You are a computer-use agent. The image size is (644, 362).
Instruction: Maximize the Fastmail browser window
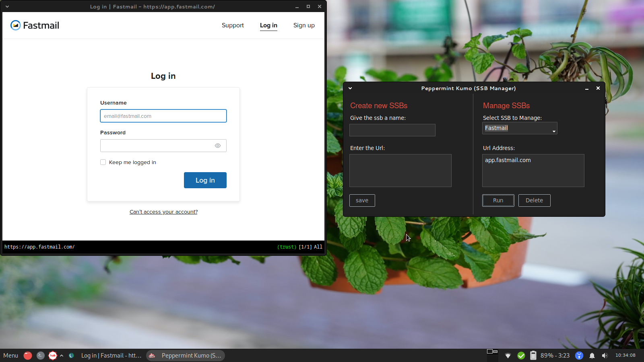pyautogui.click(x=308, y=6)
